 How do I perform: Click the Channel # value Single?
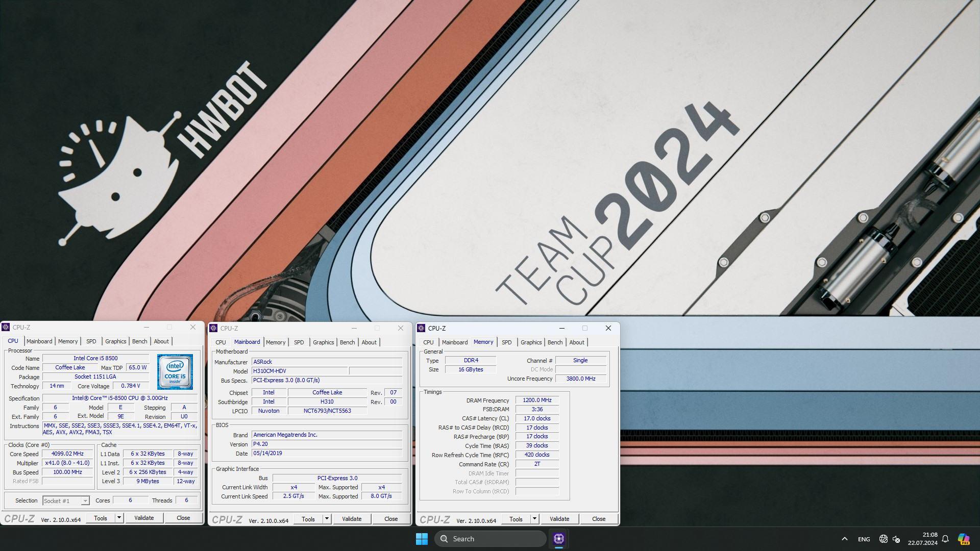pos(580,360)
